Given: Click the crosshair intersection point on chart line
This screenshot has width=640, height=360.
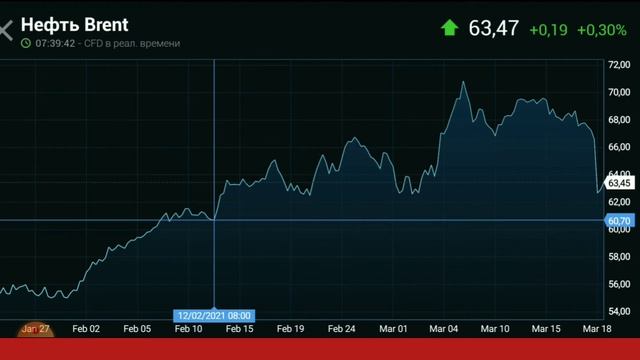Looking at the screenshot, I should [x=214, y=220].
